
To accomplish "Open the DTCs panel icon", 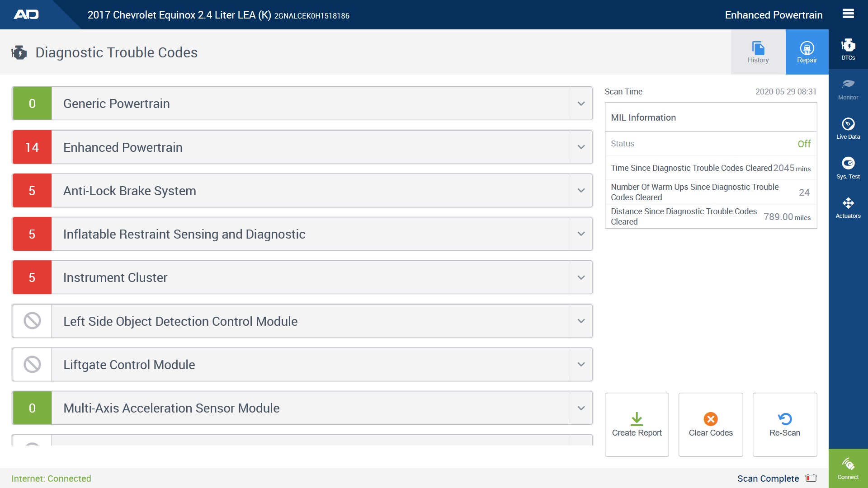I will [848, 49].
